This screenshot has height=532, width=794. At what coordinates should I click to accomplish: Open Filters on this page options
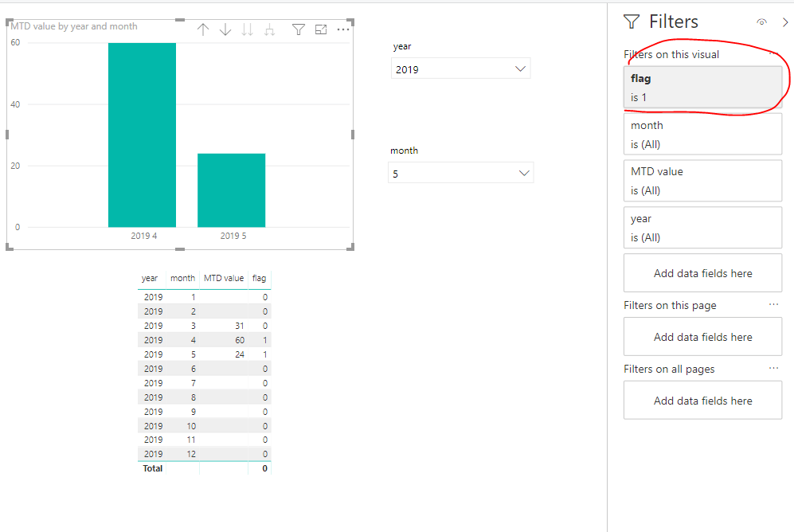pyautogui.click(x=773, y=305)
